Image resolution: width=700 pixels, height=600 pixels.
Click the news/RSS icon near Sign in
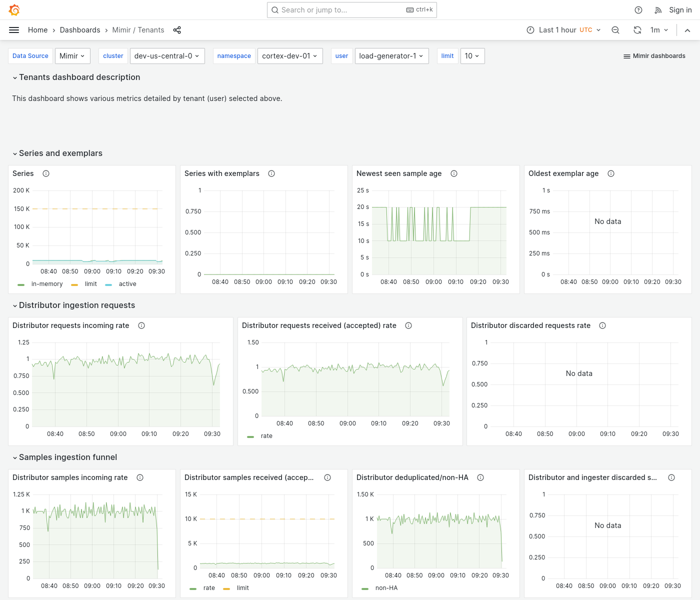click(658, 10)
